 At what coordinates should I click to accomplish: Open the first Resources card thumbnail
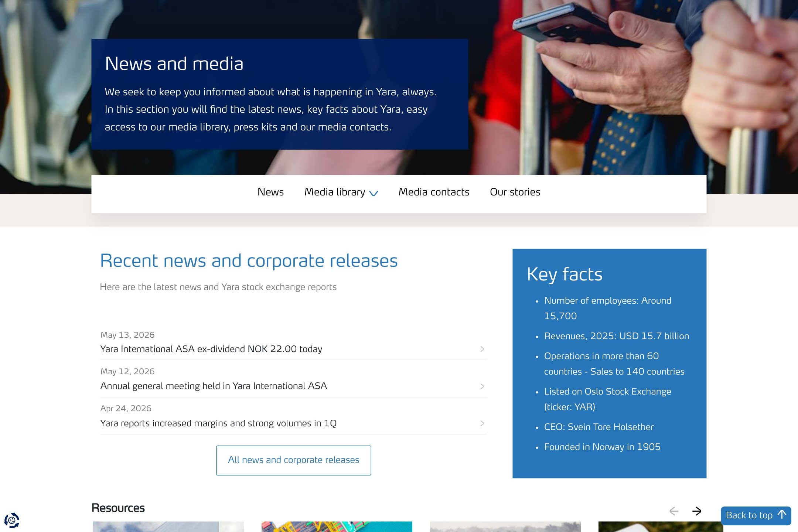coord(168,527)
